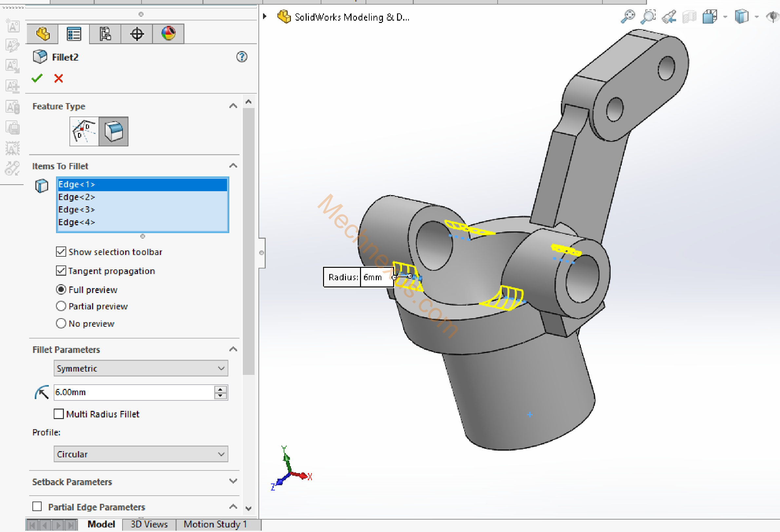Select the Partial preview radio button
780x532 pixels.
pyautogui.click(x=61, y=306)
